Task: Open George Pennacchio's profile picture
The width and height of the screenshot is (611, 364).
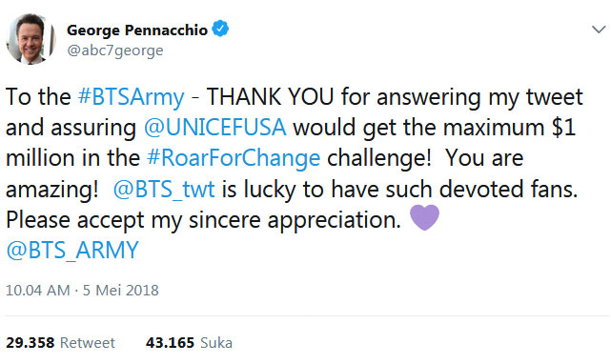Action: (31, 39)
